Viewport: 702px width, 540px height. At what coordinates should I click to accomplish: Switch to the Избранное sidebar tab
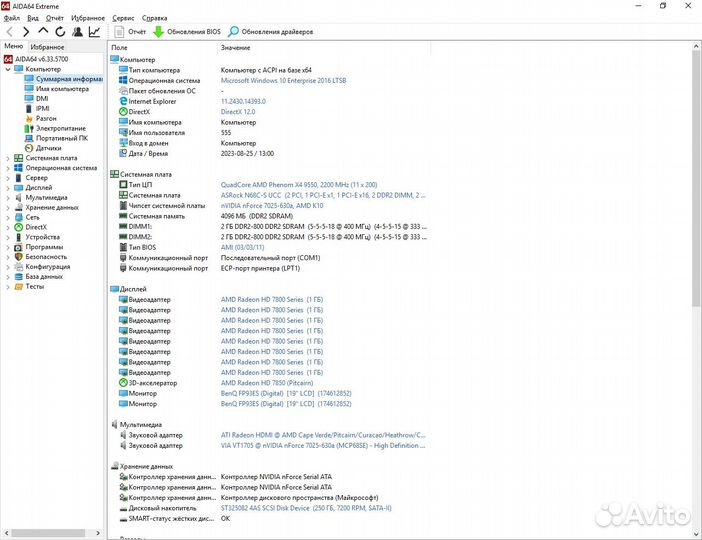coord(47,47)
